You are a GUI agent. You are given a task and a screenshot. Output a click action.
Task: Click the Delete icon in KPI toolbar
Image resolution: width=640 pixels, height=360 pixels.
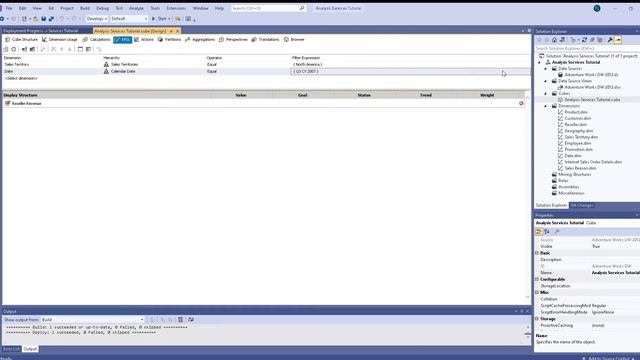53,49
